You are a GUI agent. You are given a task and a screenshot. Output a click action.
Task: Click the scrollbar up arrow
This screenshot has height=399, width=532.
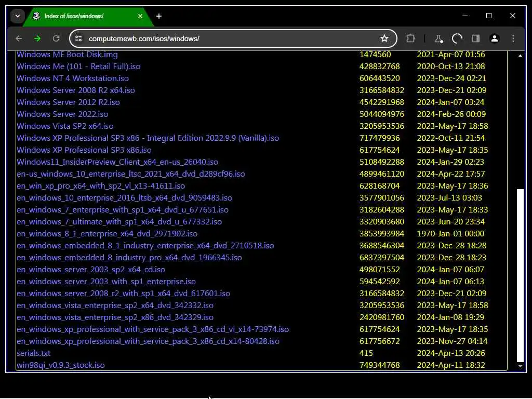520,55
